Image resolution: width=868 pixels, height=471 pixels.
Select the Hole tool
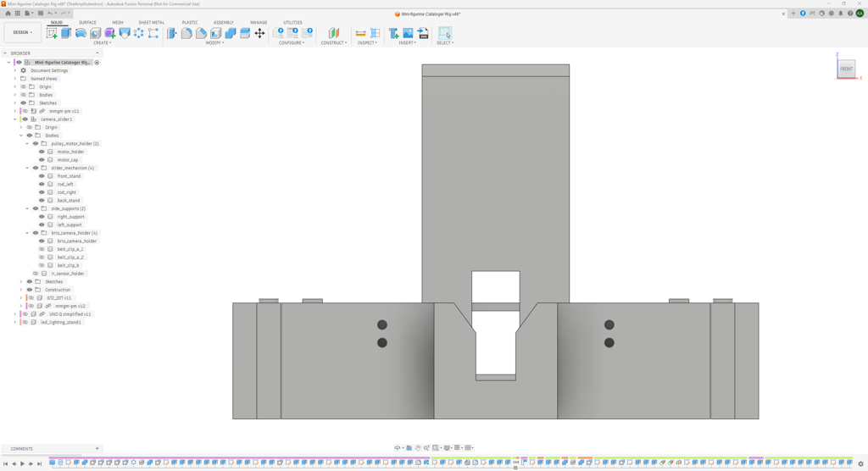(95, 33)
